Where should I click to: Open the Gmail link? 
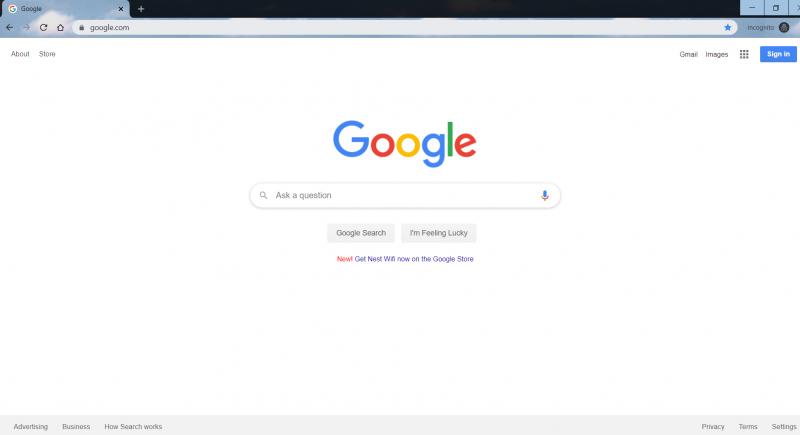(688, 54)
